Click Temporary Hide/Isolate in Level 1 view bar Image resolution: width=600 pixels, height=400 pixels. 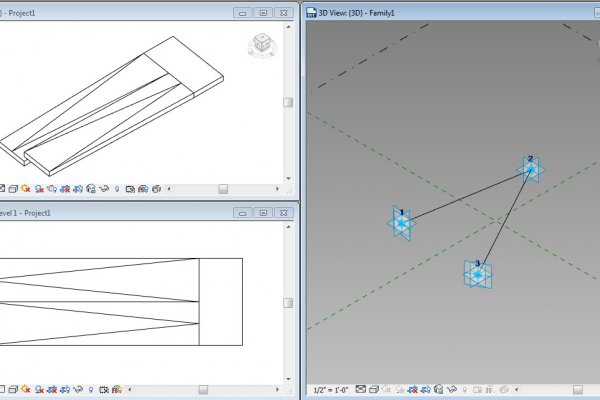77,388
